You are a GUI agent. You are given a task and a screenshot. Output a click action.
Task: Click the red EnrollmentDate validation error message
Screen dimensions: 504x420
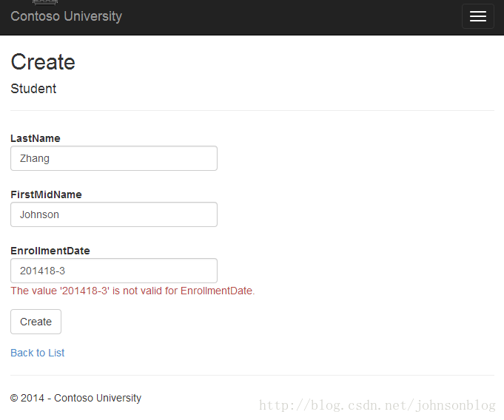(132, 291)
